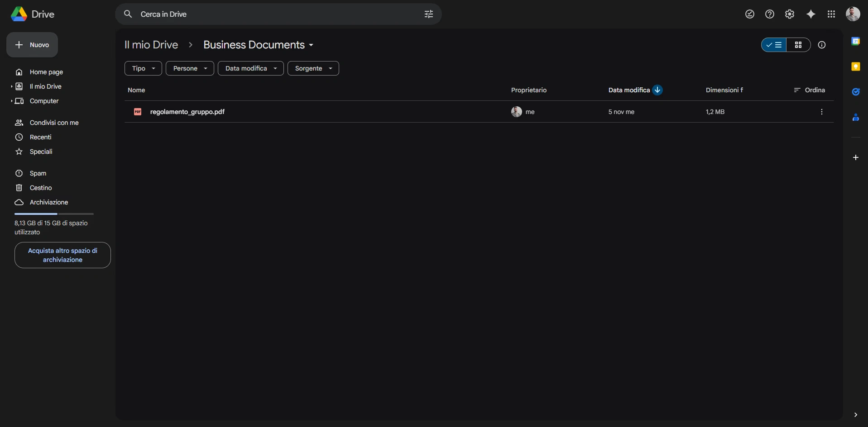Open Google Calendar from the side panel
The image size is (868, 427).
(856, 41)
